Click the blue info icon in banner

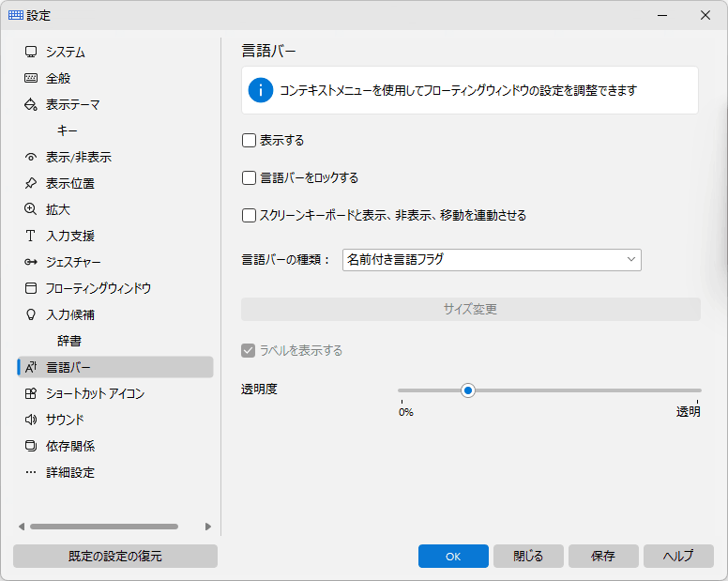tap(261, 90)
